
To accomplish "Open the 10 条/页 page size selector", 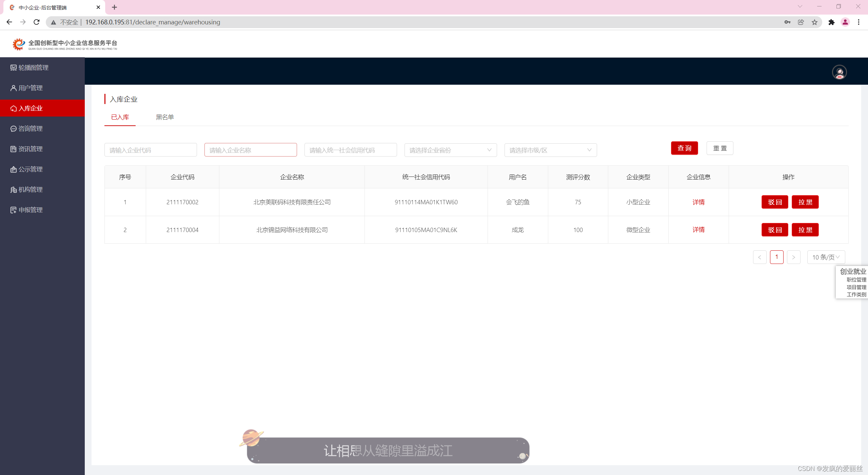I will point(826,257).
